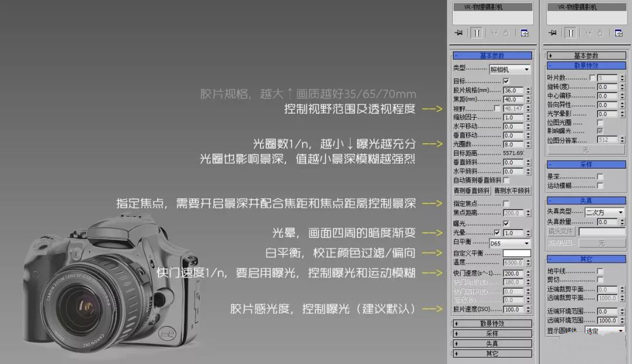Screen dimensions: 632x364
Task: Click the Configure Modifier Sets icon on the right panel
Action: click(619, 33)
